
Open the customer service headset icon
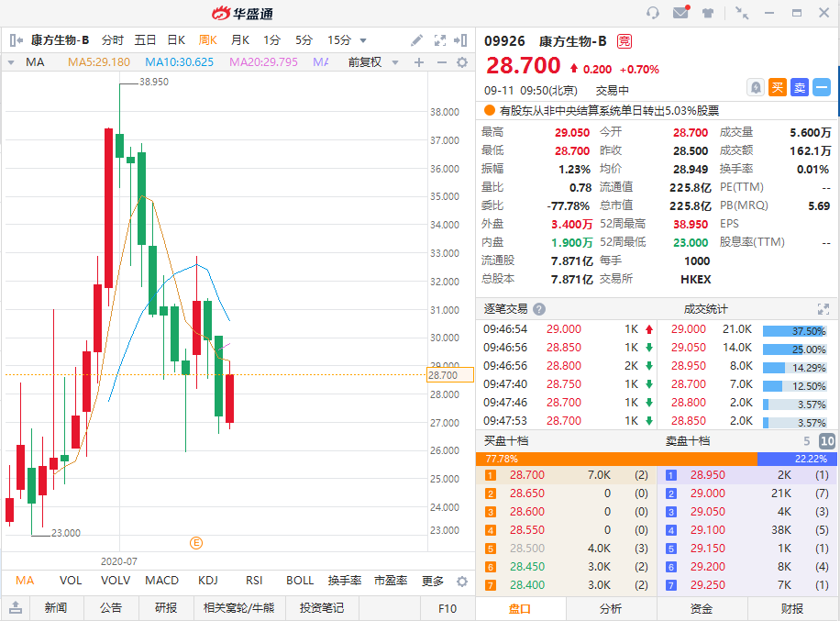[x=653, y=12]
